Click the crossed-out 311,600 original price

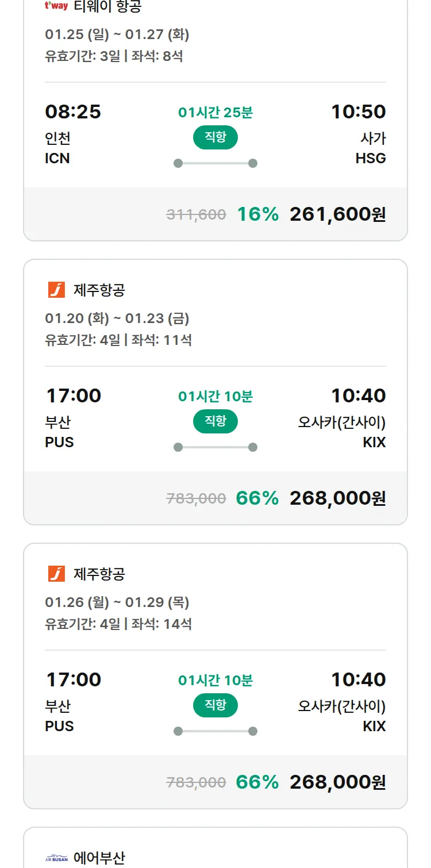point(196,215)
